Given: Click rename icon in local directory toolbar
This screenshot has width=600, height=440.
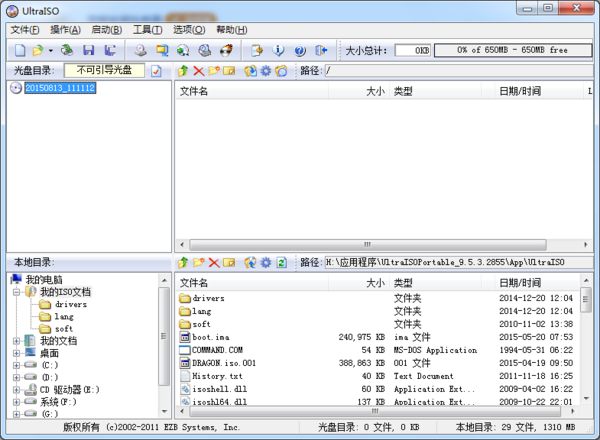Looking at the screenshot, I should pyautogui.click(x=229, y=262).
